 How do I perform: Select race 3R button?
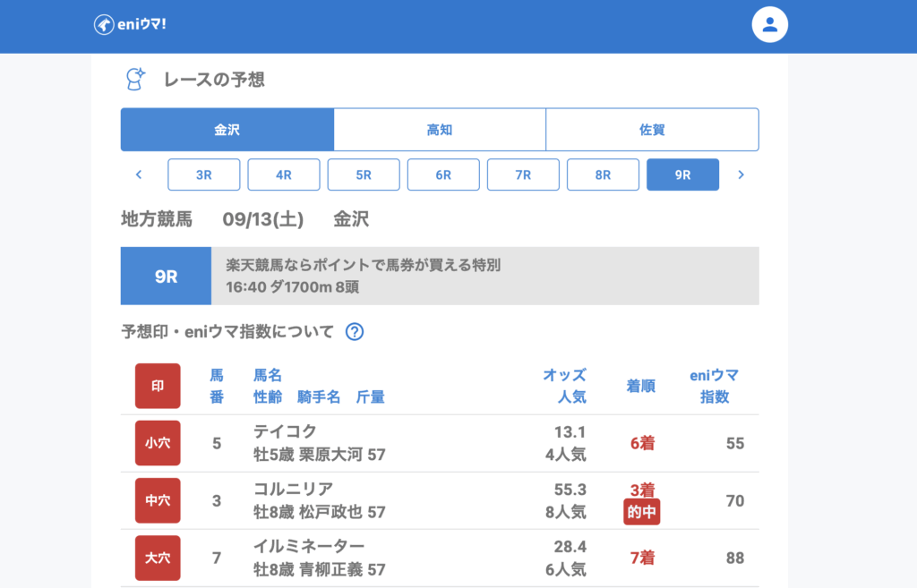[x=204, y=175]
